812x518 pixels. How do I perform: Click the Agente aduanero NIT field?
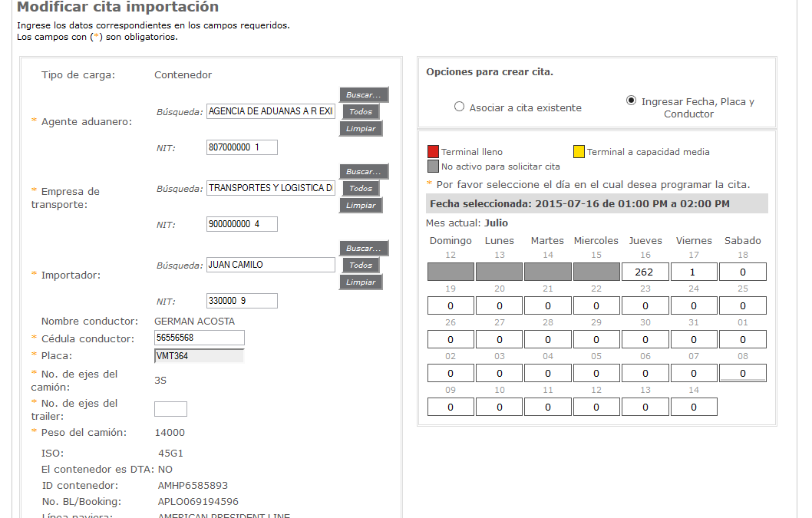coord(242,147)
